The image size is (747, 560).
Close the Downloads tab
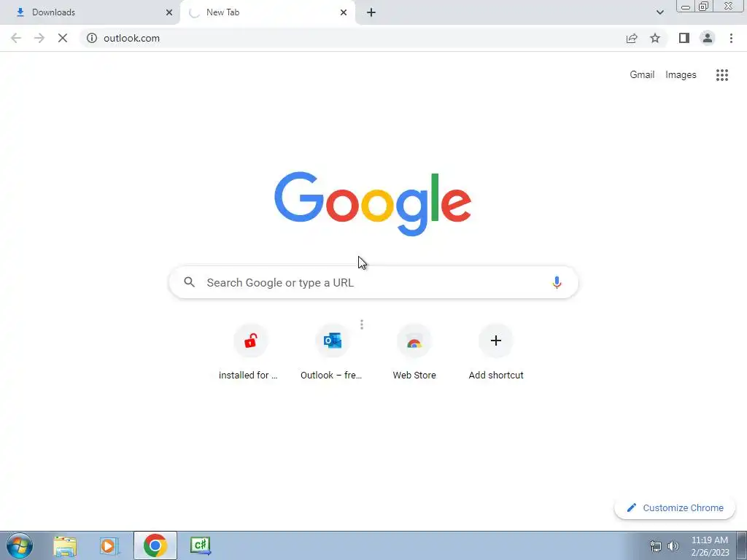click(169, 12)
